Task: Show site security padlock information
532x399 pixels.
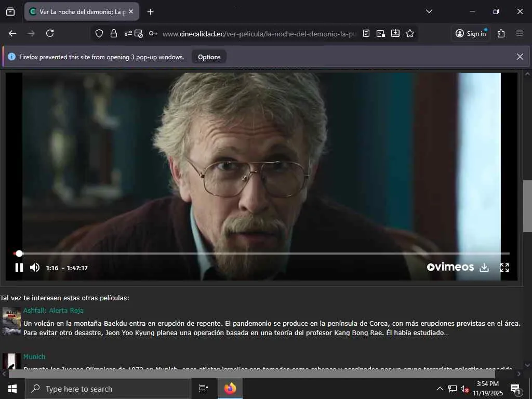Action: (x=114, y=33)
